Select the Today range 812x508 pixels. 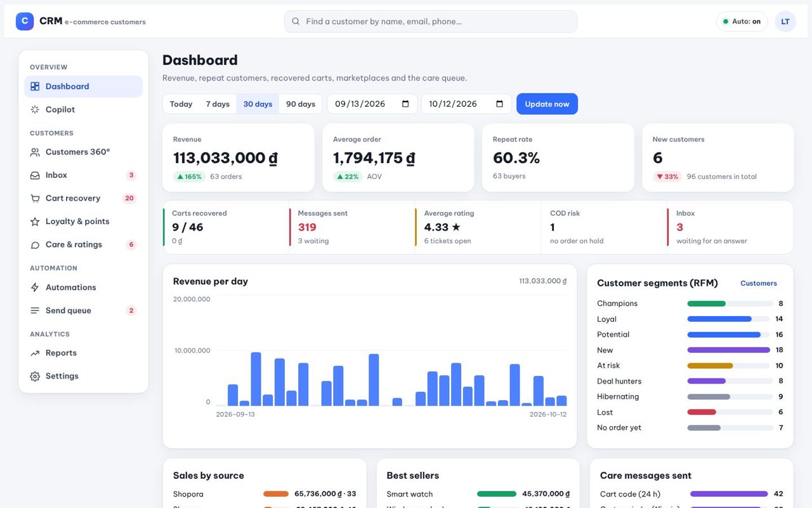pos(181,104)
